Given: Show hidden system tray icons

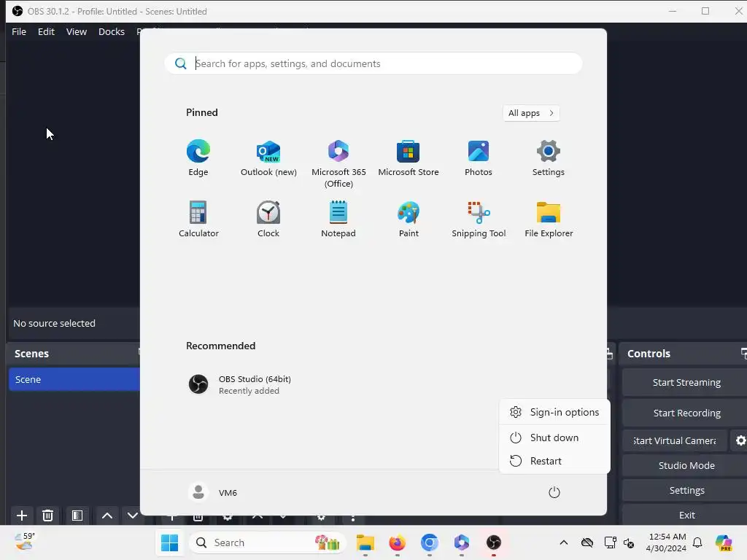Looking at the screenshot, I should click(x=564, y=542).
